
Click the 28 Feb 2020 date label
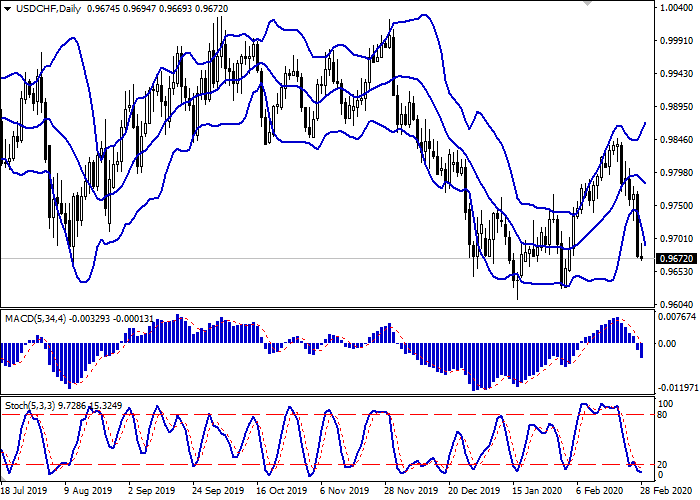(664, 492)
